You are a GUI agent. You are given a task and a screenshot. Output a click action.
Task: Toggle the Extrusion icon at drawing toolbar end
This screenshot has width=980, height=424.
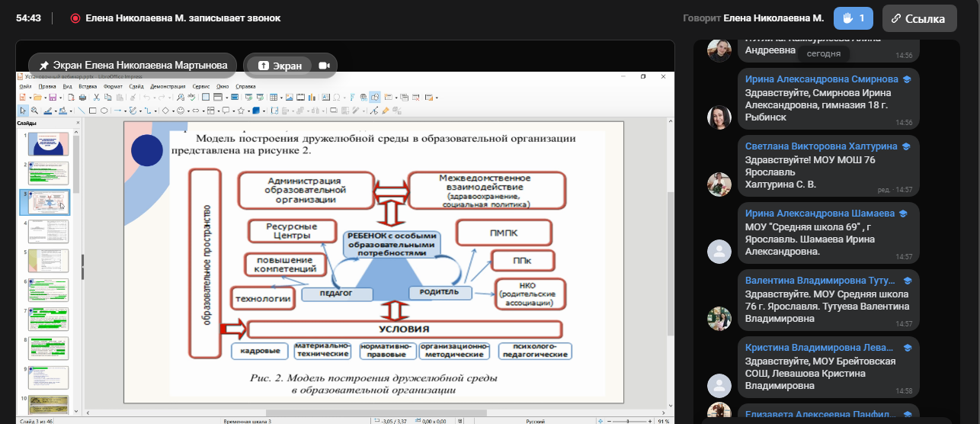(396, 111)
